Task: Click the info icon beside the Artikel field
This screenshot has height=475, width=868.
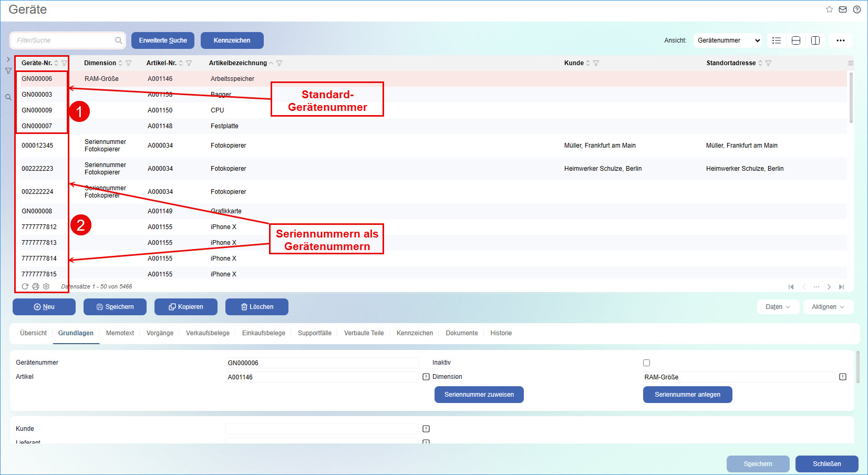Action: point(426,377)
